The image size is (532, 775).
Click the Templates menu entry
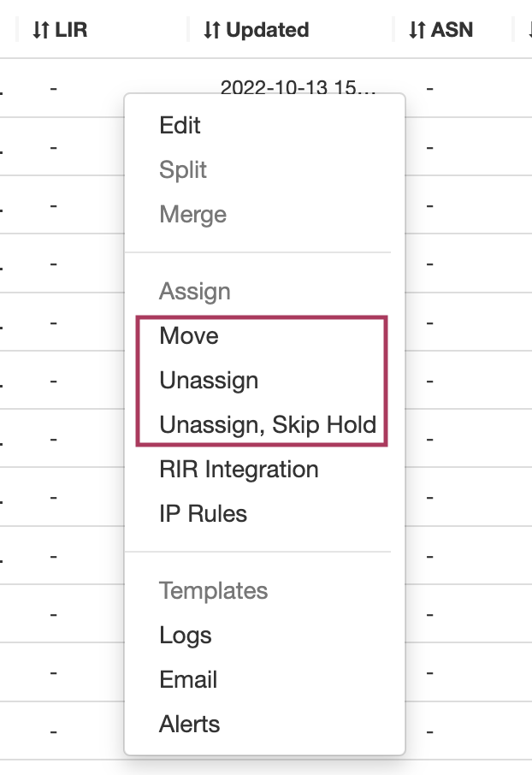(213, 591)
